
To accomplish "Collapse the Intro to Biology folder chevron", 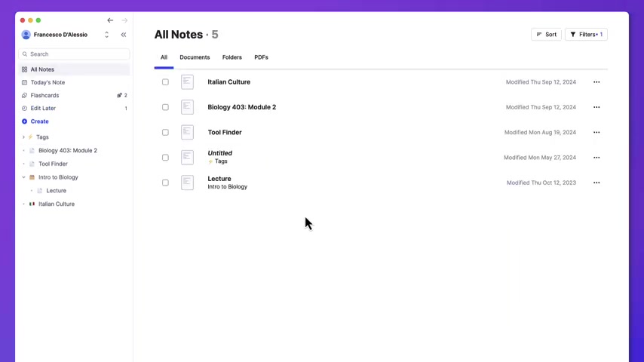I will coord(23,177).
